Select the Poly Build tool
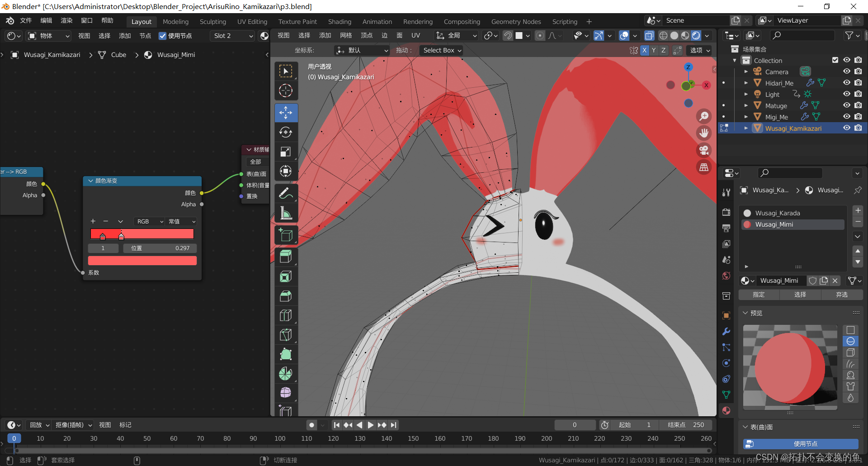The width and height of the screenshot is (868, 466). (x=286, y=354)
